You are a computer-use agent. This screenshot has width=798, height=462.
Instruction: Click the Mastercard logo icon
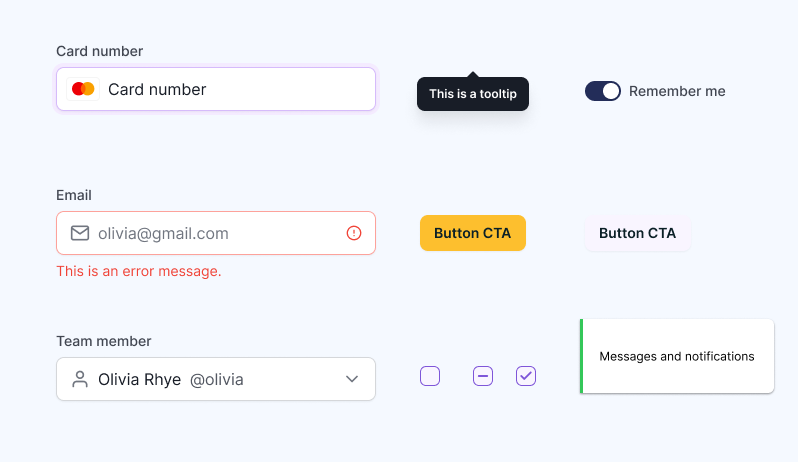click(83, 89)
